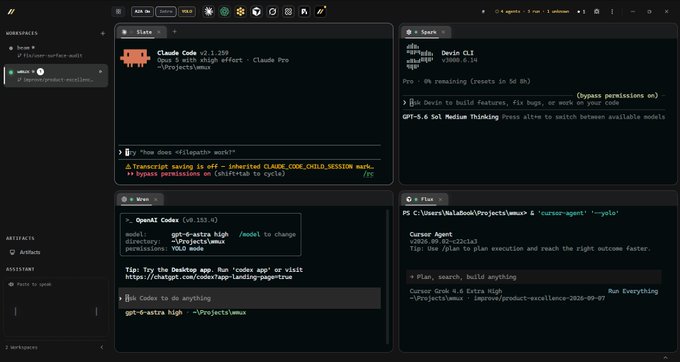This screenshot has height=362, width=680.
Task: Switch to the Flux tab
Action: click(x=425, y=199)
